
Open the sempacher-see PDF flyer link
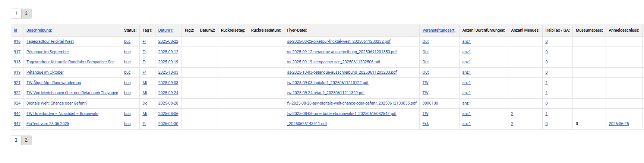pos(334,62)
